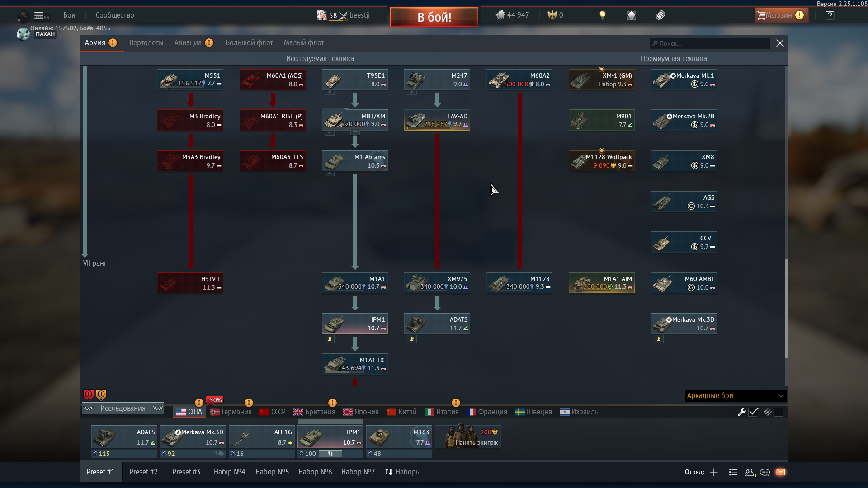Open the glowing mail envelope icon
The image size is (868, 488).
click(x=781, y=472)
